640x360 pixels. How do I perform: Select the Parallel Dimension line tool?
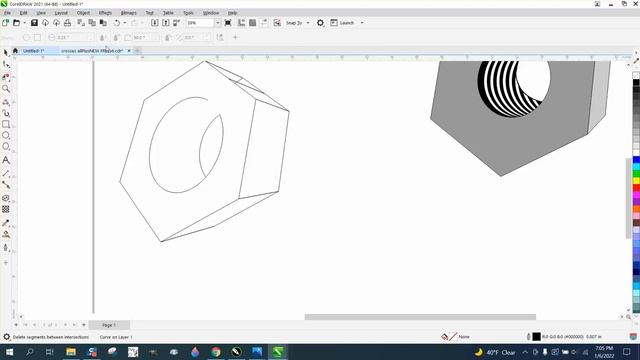click(x=6, y=173)
